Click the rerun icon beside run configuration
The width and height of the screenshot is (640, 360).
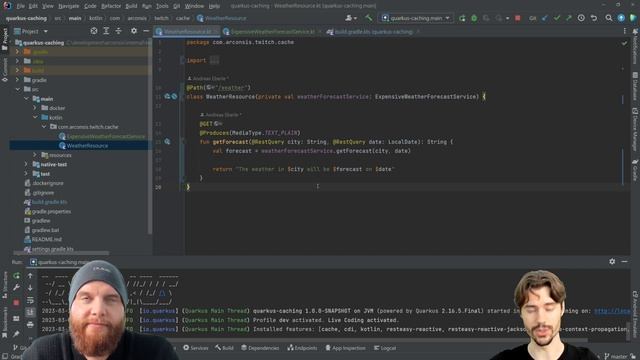click(462, 18)
